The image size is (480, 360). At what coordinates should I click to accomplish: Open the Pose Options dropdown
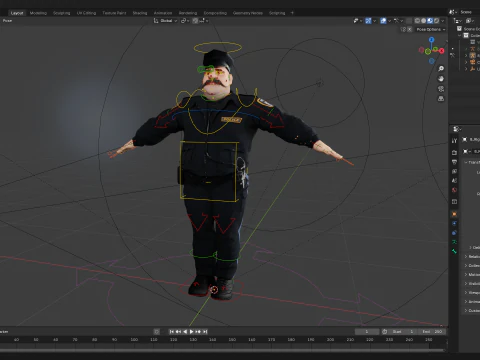[x=431, y=29]
